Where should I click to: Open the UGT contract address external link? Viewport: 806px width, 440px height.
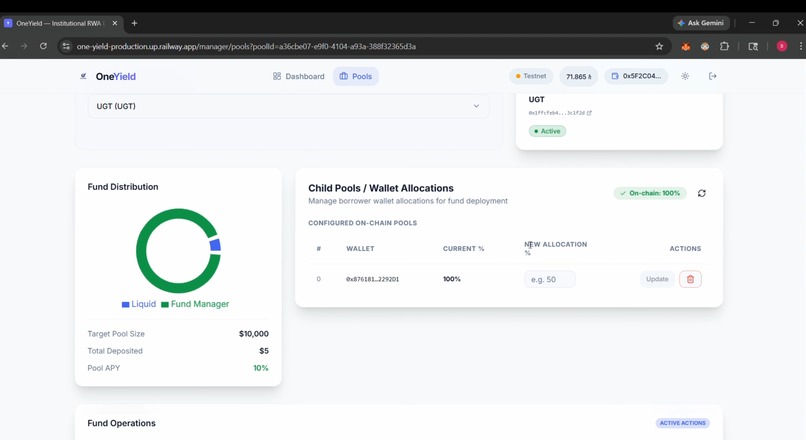[x=589, y=113]
